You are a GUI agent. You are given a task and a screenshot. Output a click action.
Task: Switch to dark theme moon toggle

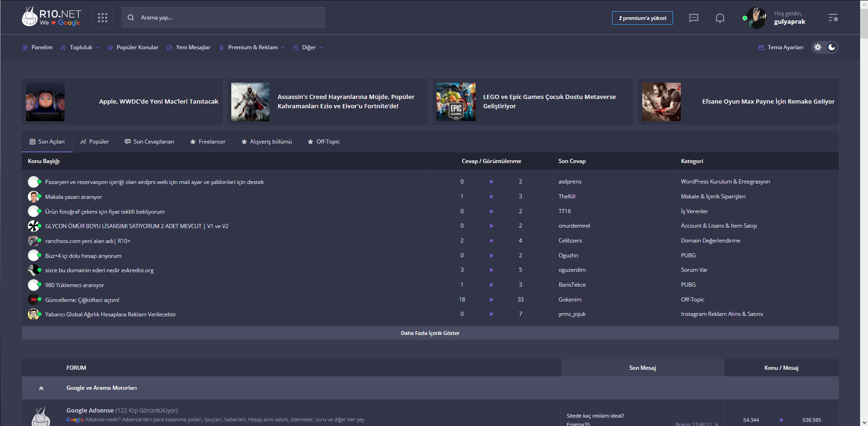(832, 47)
